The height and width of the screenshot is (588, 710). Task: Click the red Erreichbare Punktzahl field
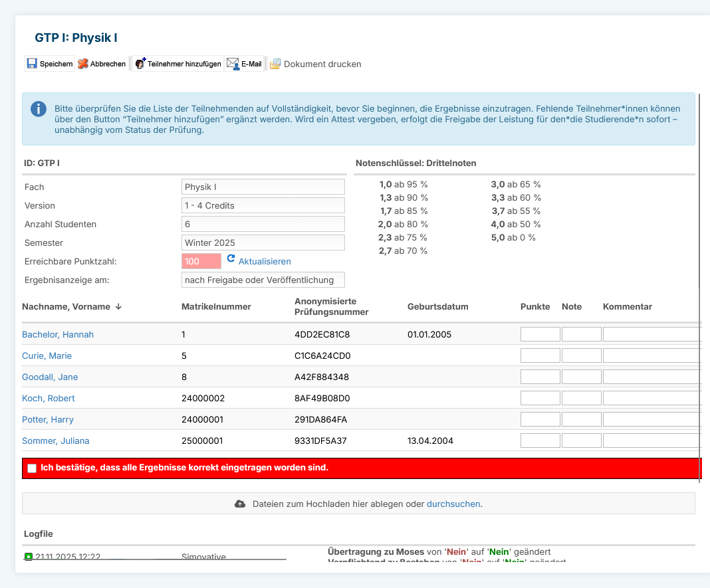tap(201, 261)
